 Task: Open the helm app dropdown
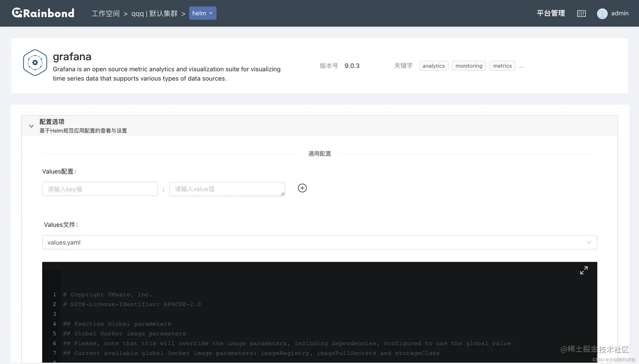(x=202, y=13)
